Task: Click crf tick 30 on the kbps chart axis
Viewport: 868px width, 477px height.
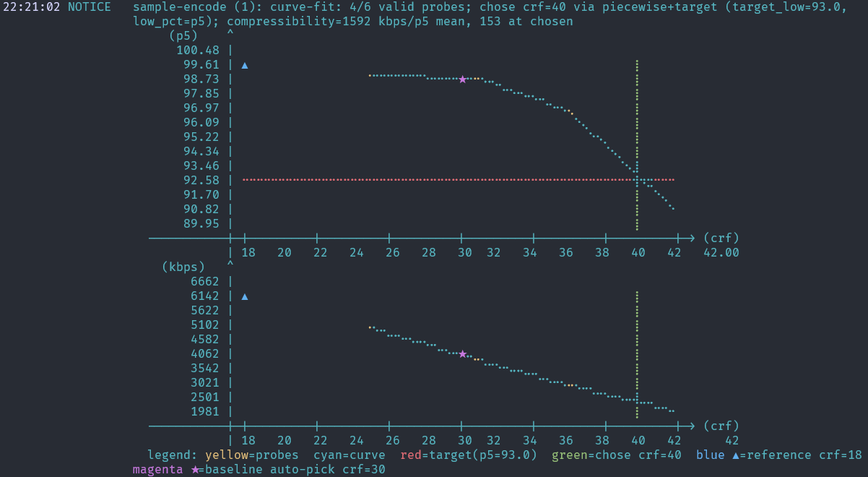Action: pyautogui.click(x=465, y=441)
